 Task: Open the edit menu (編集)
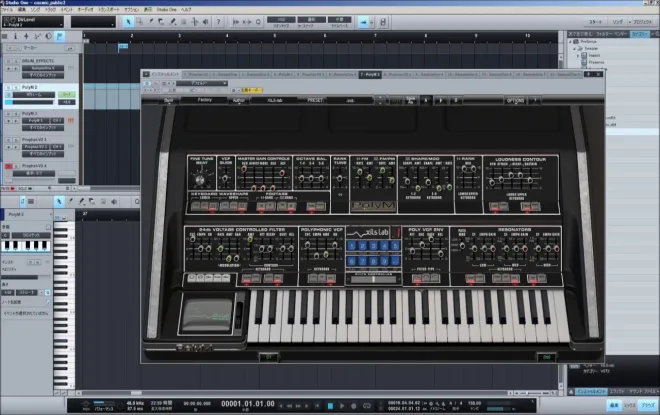click(21, 9)
